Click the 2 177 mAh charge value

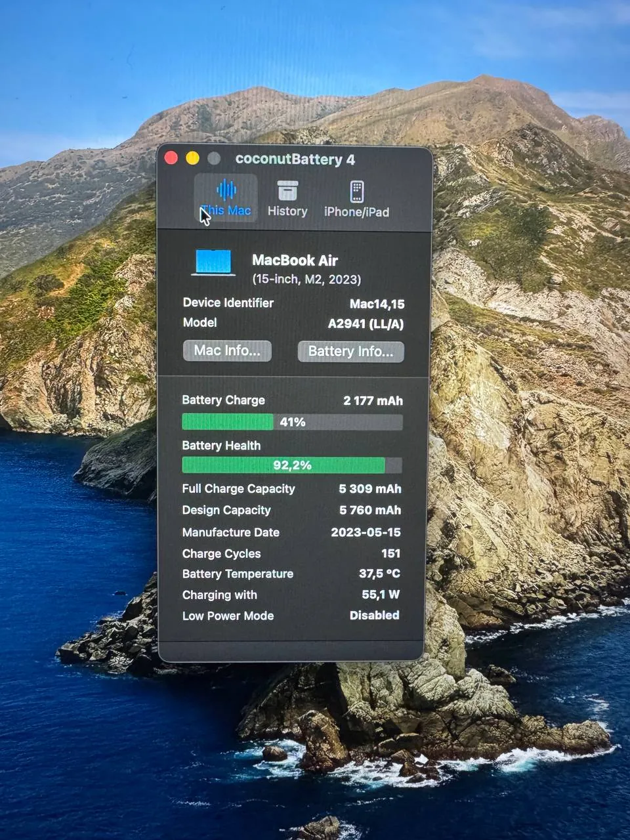(373, 400)
